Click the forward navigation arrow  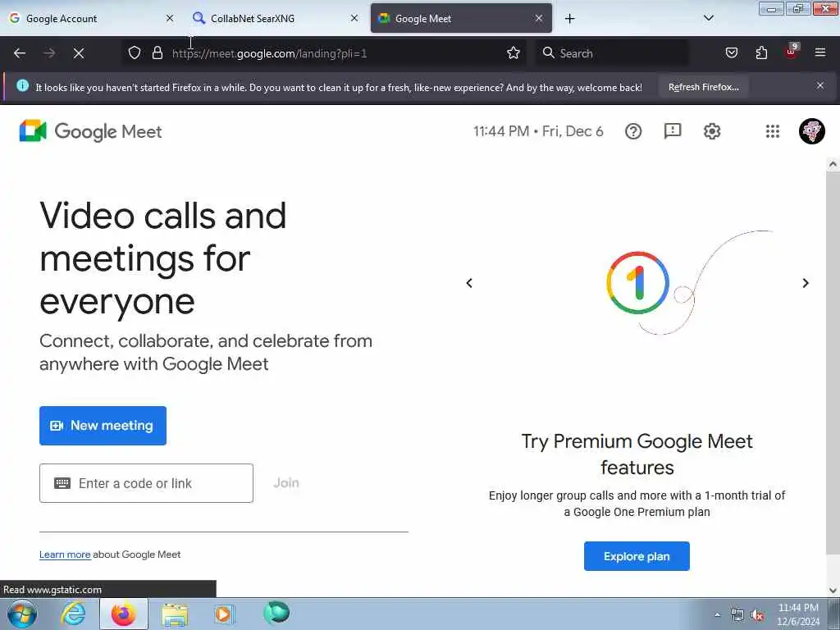point(48,53)
